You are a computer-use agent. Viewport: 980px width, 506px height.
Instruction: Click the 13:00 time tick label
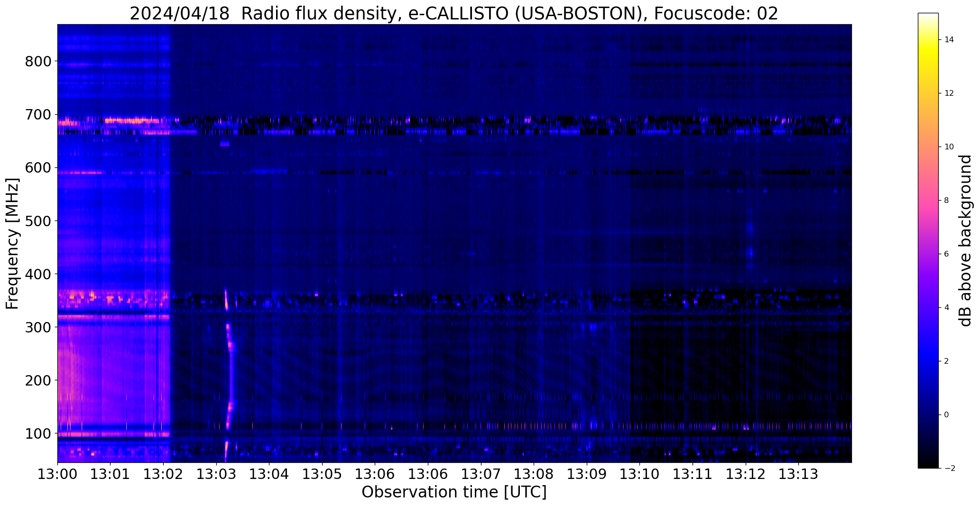click(57, 474)
